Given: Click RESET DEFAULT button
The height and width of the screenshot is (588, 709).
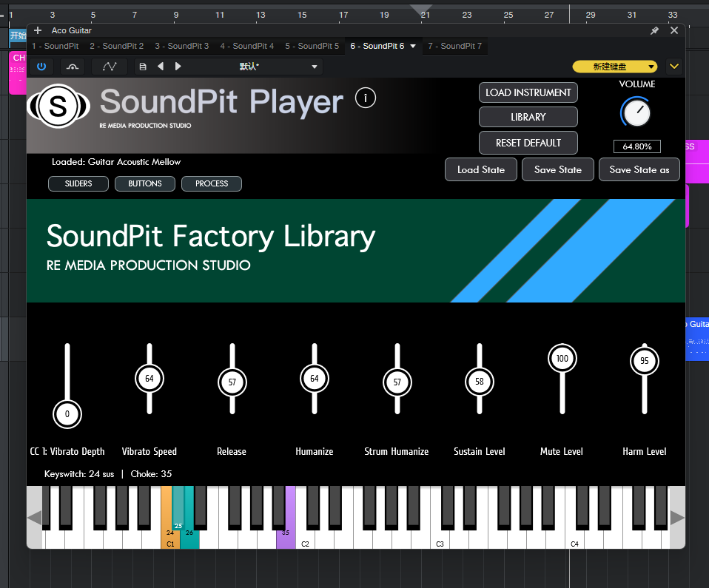Looking at the screenshot, I should 528,143.
